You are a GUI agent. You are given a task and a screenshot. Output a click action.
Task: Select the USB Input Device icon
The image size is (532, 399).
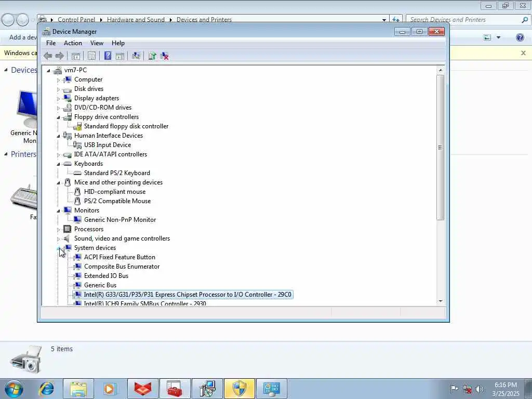[77, 145]
